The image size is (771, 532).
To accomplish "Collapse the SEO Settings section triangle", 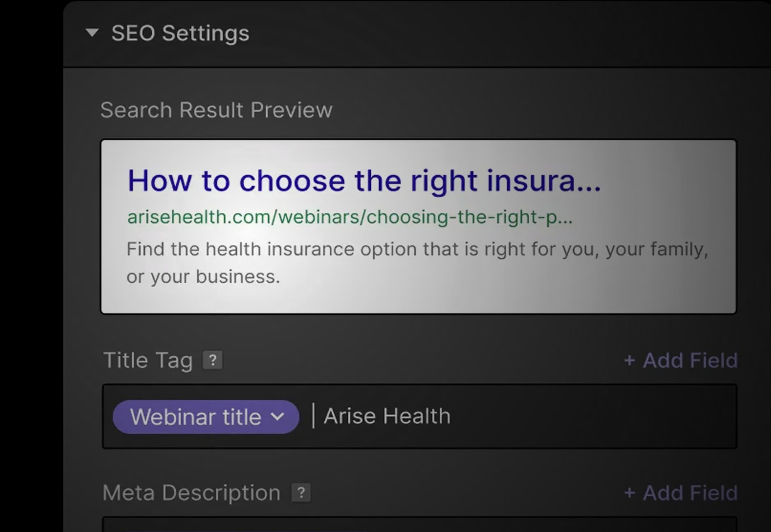I will (x=92, y=33).
